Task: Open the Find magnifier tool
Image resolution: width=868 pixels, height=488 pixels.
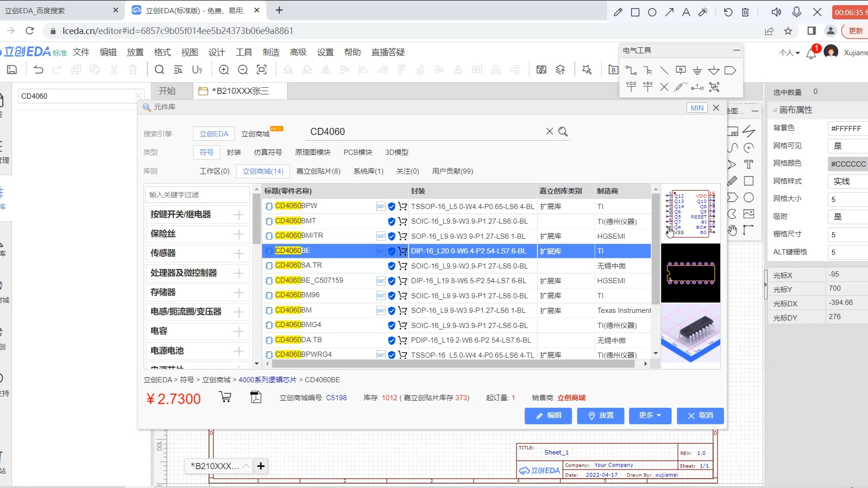Action: pyautogui.click(x=160, y=70)
